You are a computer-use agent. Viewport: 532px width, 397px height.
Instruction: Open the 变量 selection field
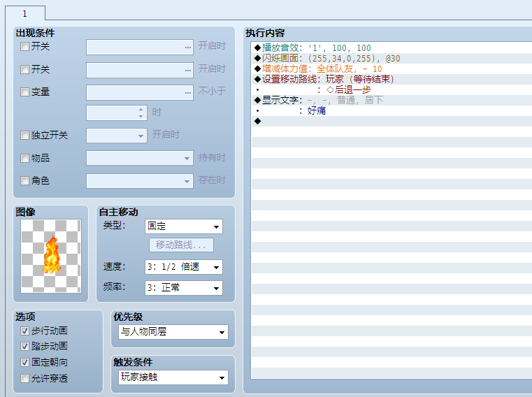pyautogui.click(x=140, y=93)
